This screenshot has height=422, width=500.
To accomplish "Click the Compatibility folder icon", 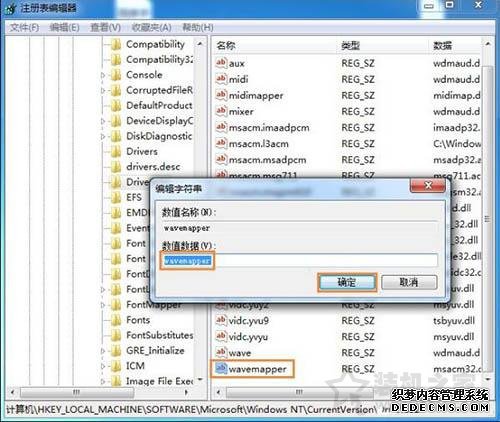I will [x=116, y=44].
